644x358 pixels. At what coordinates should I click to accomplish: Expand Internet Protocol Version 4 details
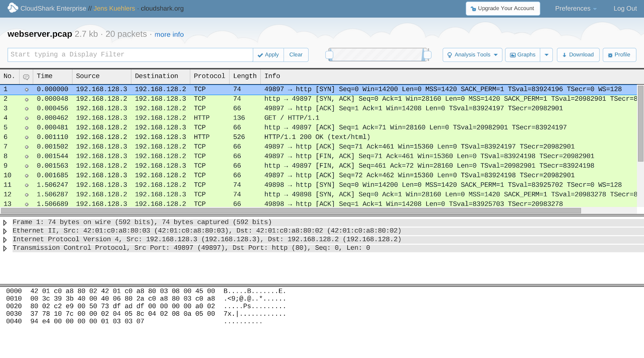5,240
